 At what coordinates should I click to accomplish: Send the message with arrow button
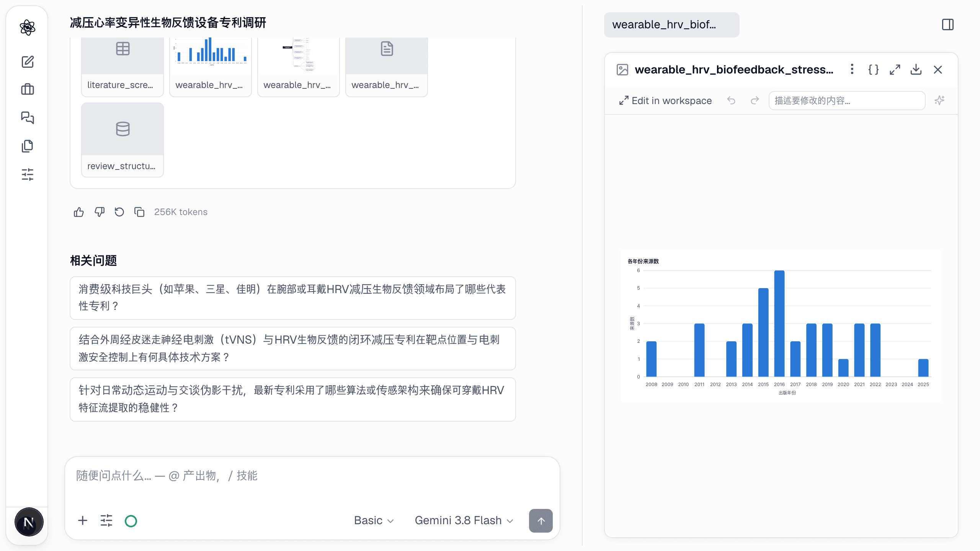541,520
